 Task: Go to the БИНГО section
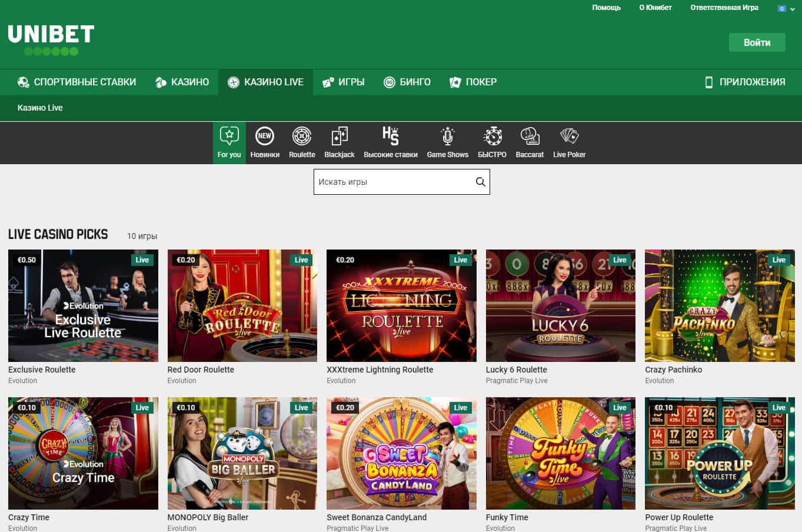[407, 82]
